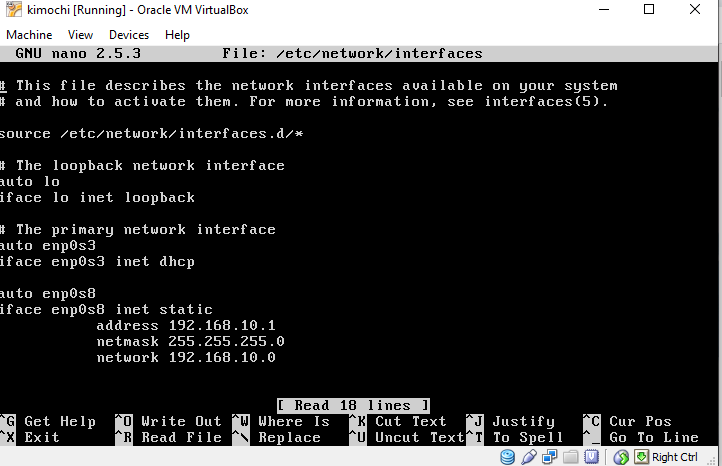This screenshot has width=722, height=466.
Task: Click the 'auto lo' line
Action: pyautogui.click(x=30, y=181)
